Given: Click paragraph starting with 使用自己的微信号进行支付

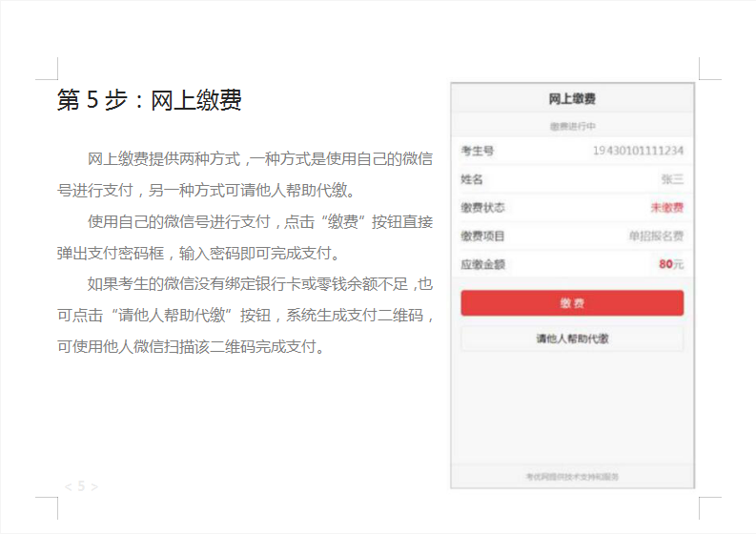Looking at the screenshot, I should [x=245, y=237].
